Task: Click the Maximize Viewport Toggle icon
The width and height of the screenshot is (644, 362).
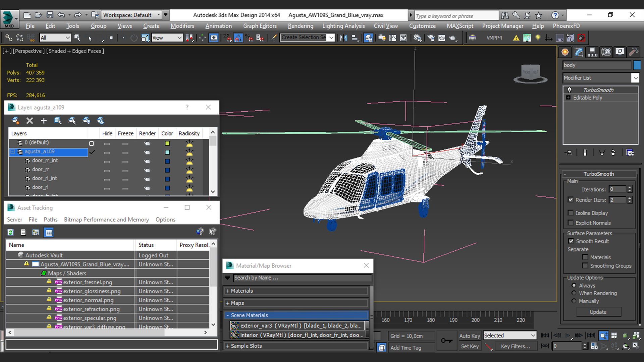Action: pyautogui.click(x=636, y=346)
